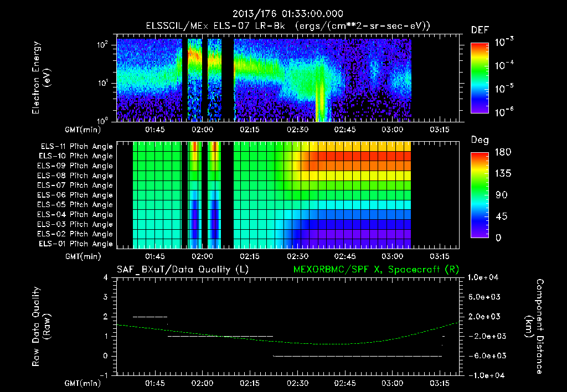567x392 pixels.
Task: Click the 1.0e+04 Component Distance tick
Action: (483, 277)
